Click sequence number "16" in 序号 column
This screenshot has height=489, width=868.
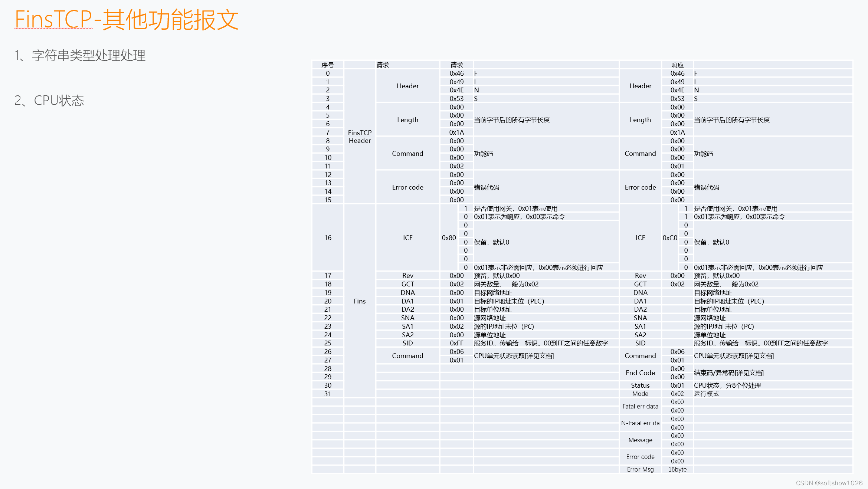(x=328, y=238)
